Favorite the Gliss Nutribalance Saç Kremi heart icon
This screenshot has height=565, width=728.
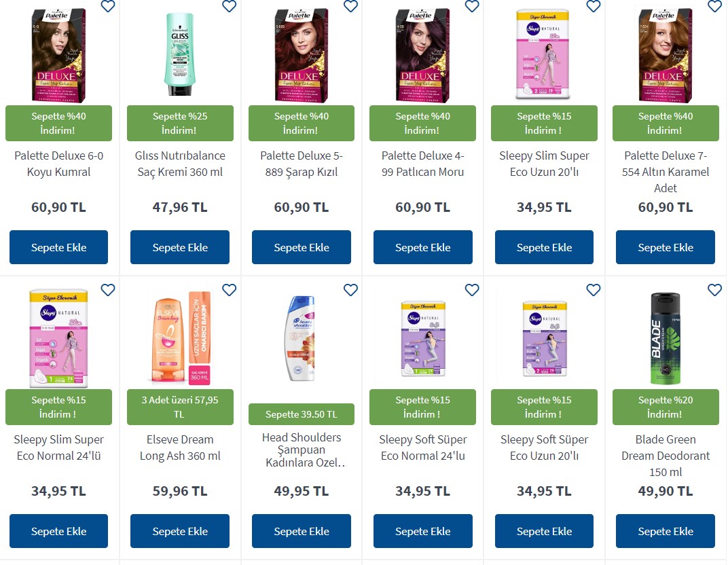230,6
